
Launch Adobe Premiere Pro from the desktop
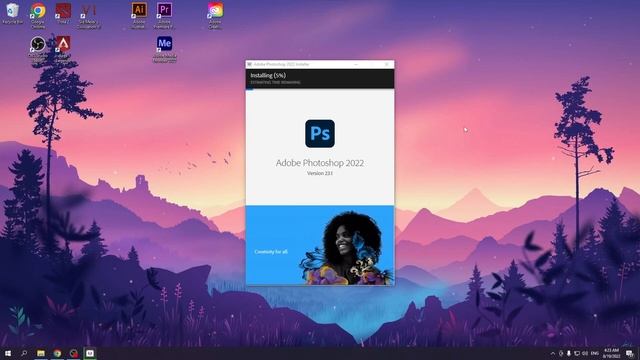point(164,16)
